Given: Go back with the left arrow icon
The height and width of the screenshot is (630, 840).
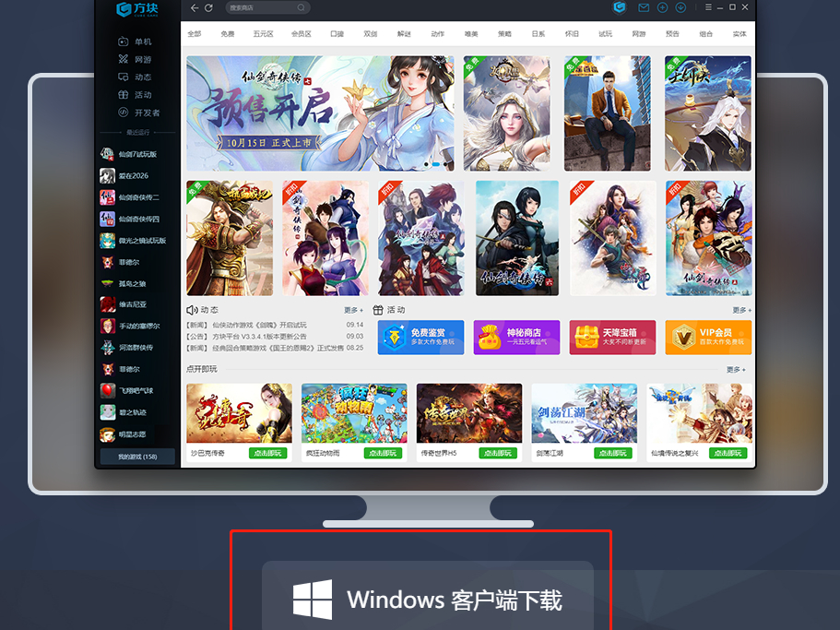Looking at the screenshot, I should point(195,8).
